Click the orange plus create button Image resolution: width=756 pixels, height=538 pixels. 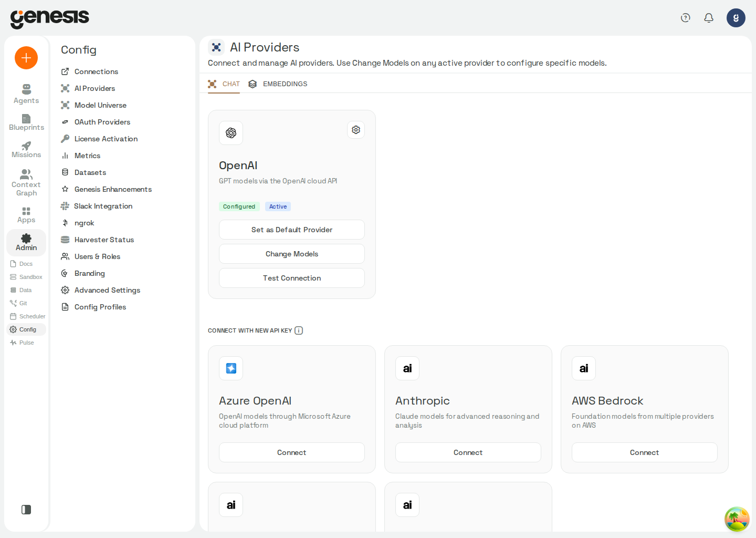tap(26, 58)
